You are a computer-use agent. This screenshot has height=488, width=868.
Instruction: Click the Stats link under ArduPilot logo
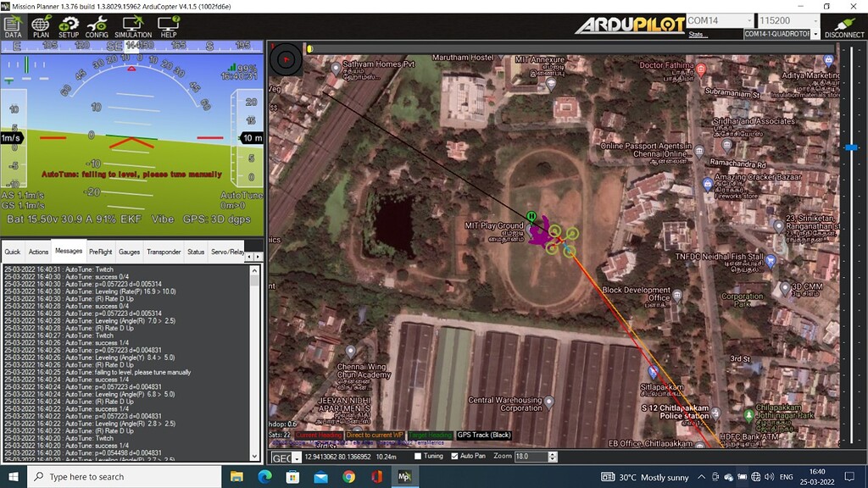click(x=698, y=34)
